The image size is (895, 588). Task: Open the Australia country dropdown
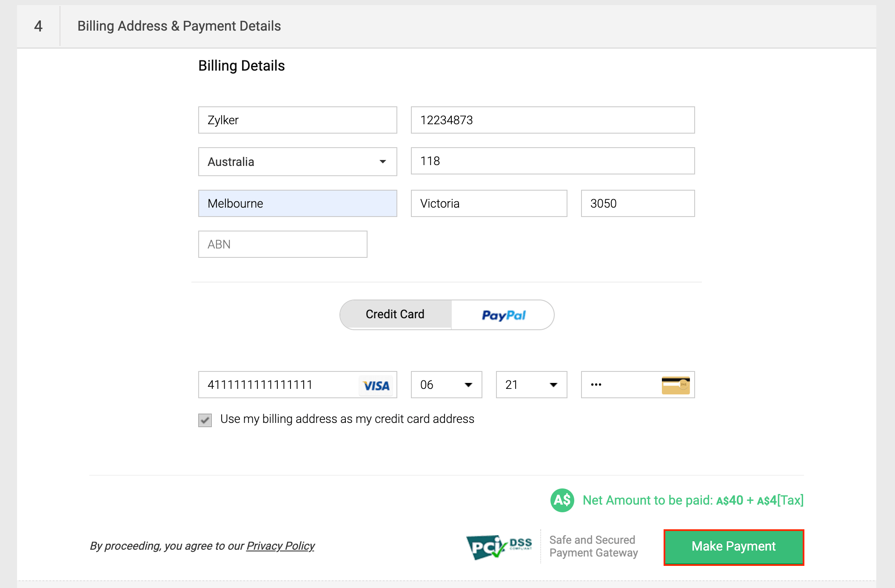tap(297, 162)
